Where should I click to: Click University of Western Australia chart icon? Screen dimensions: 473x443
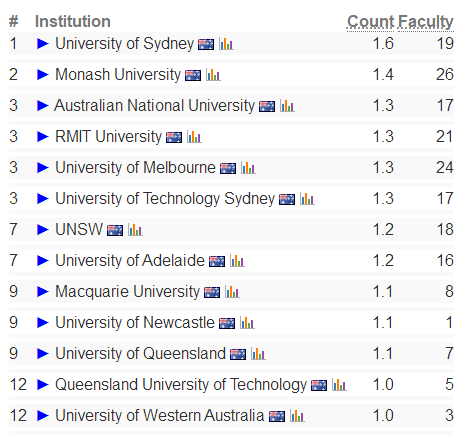[x=297, y=416]
